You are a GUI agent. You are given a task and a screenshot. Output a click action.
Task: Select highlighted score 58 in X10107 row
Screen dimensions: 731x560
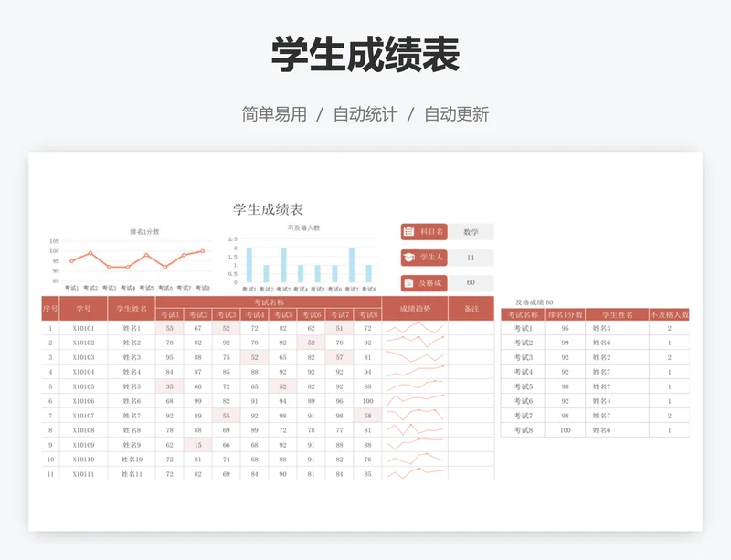click(368, 416)
